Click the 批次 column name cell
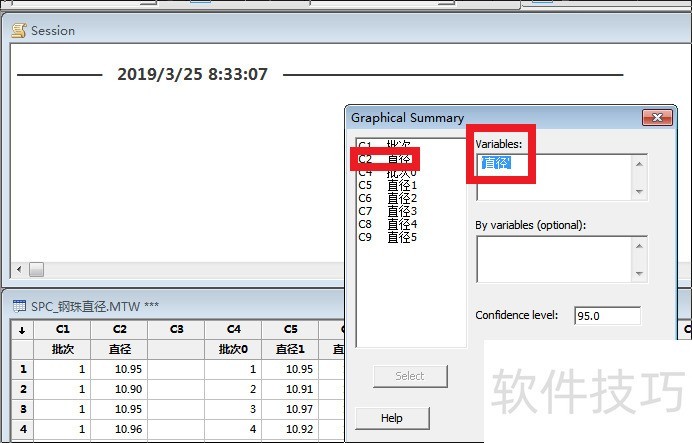This screenshot has width=692, height=443. (x=62, y=349)
